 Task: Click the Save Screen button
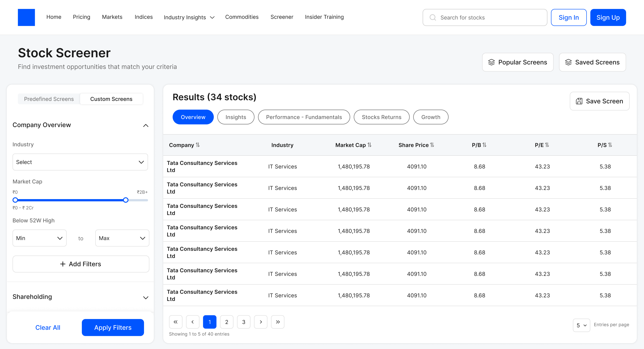(599, 101)
